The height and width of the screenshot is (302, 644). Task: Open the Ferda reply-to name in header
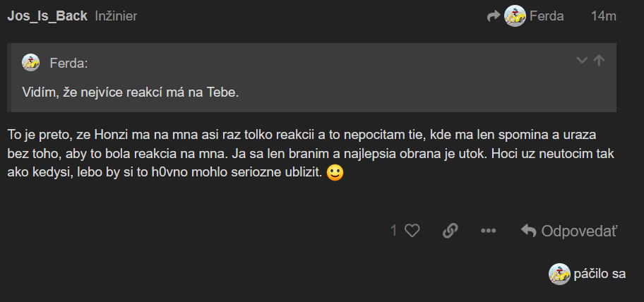click(x=547, y=16)
